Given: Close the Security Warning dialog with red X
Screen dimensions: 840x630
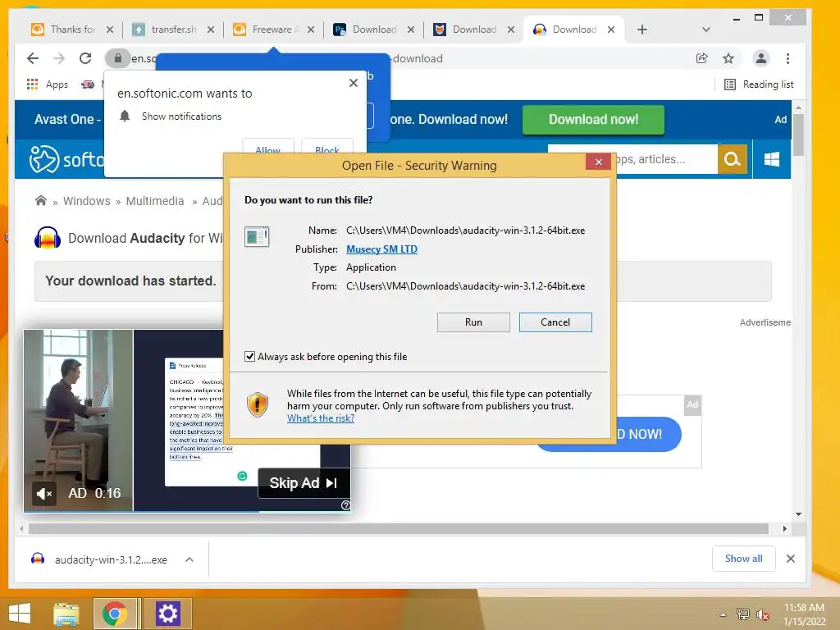Looking at the screenshot, I should (598, 162).
